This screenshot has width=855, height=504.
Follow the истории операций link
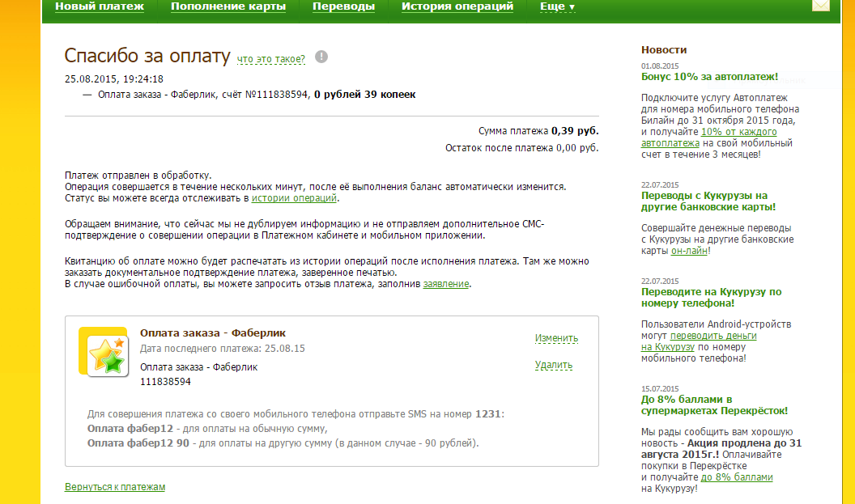point(294,198)
